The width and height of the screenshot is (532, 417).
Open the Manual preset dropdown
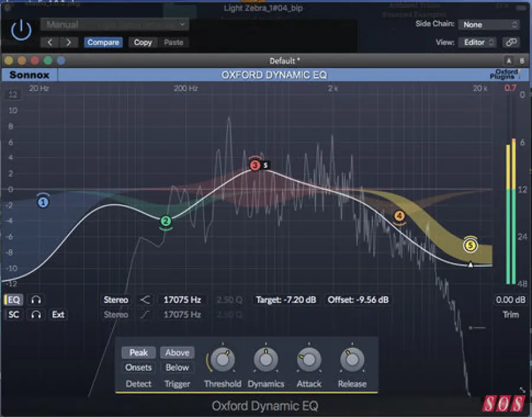(x=115, y=25)
